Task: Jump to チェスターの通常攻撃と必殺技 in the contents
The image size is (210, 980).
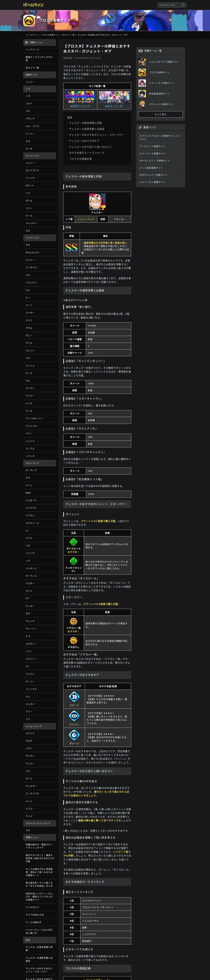Action: tap(87, 129)
